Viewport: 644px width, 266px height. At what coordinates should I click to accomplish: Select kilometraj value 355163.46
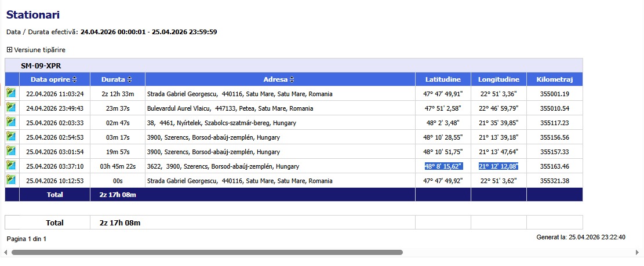coord(555,166)
